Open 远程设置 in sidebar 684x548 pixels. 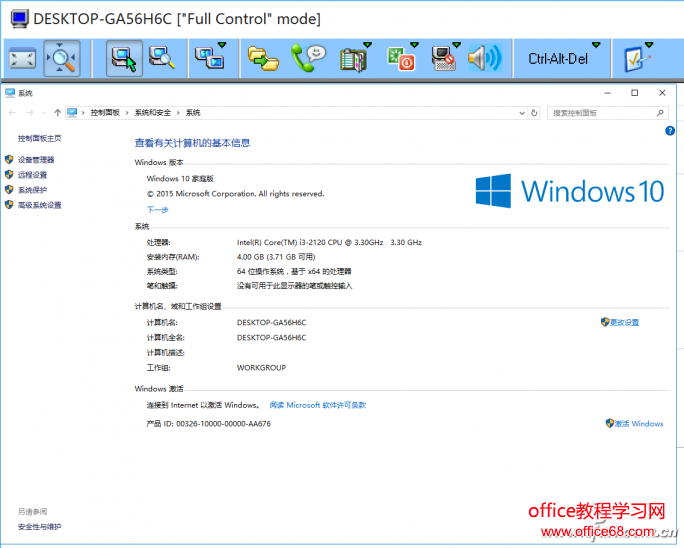tap(32, 175)
